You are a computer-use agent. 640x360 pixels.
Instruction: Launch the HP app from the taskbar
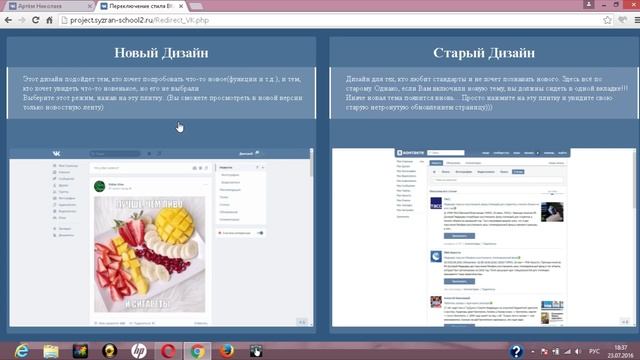[x=139, y=351]
